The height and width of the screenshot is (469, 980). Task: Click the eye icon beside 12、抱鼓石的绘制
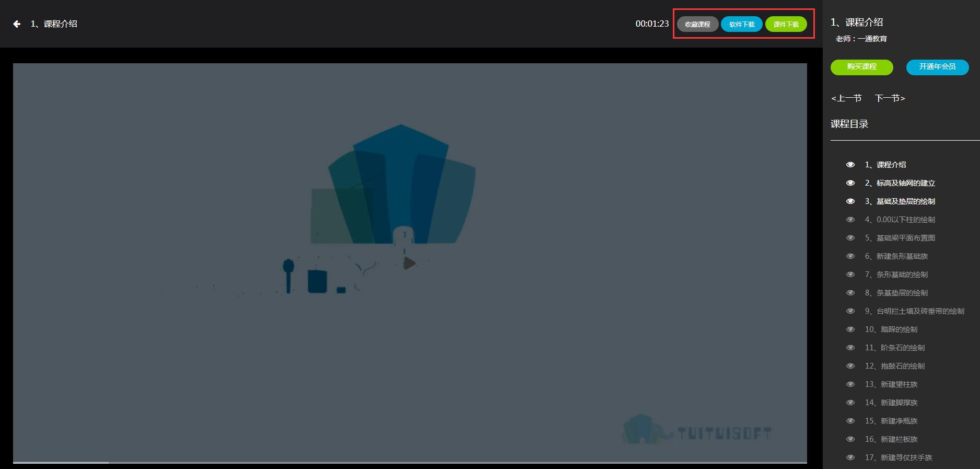850,366
